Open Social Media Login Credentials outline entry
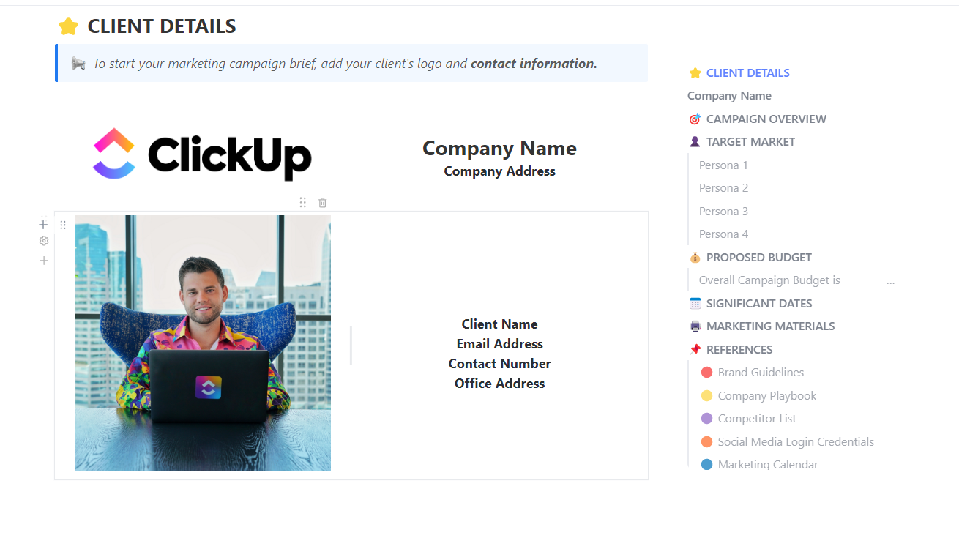This screenshot has width=959, height=560. point(796,442)
